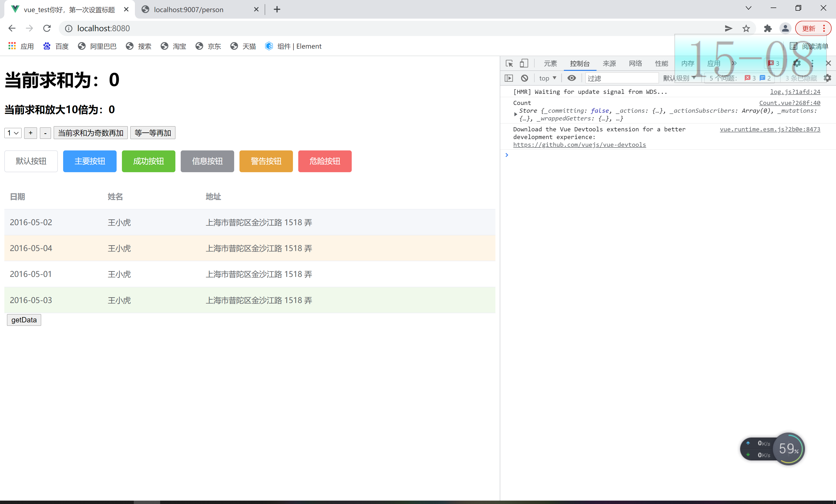Open the Count.vue?268f:40 source link

point(790,103)
